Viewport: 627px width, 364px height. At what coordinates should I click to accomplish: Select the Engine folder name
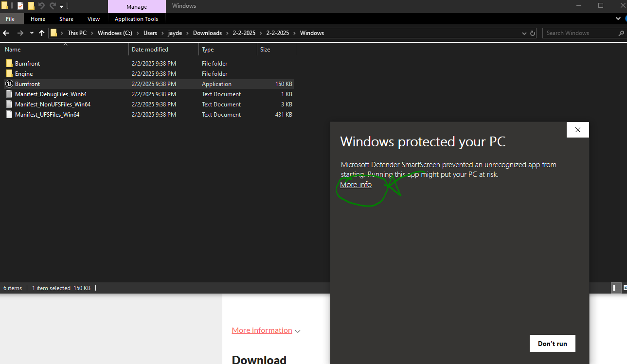pos(24,74)
